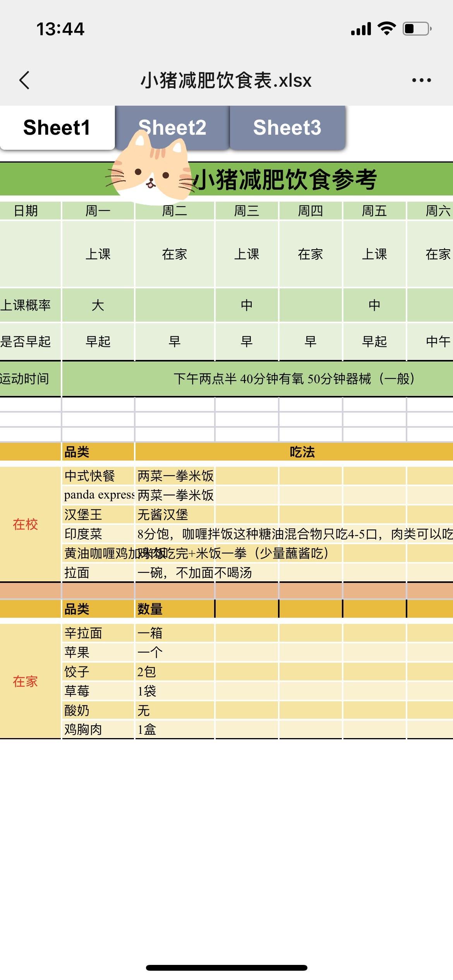The height and width of the screenshot is (980, 453).
Task: Select the 上课 cell under 周一
Action: pos(98,254)
